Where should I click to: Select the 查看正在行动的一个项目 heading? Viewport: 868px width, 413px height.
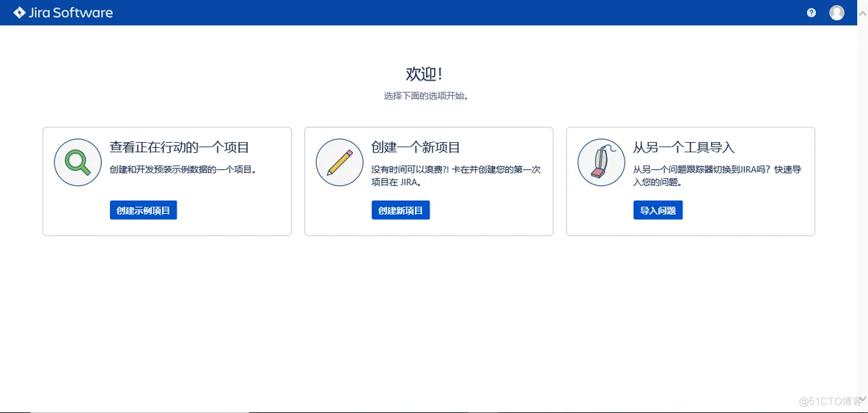(x=180, y=147)
